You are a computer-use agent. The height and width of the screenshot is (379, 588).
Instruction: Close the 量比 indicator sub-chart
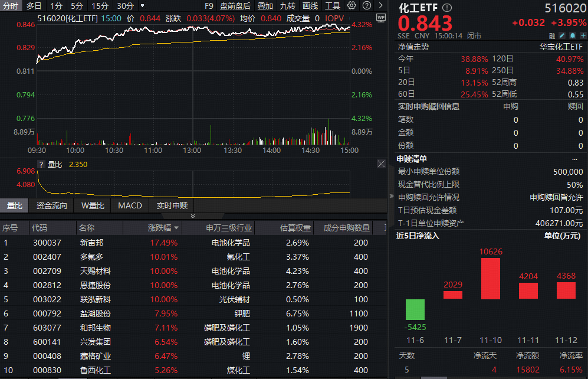pyautogui.click(x=381, y=164)
